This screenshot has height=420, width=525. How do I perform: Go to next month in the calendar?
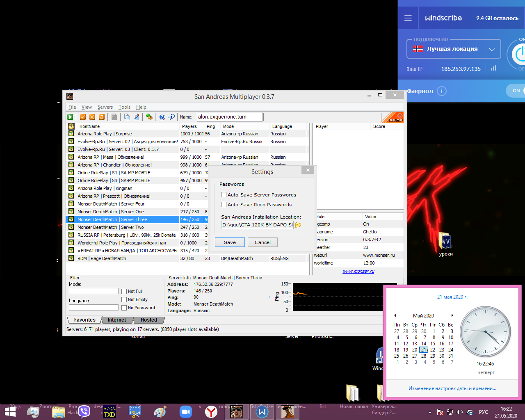(452, 315)
